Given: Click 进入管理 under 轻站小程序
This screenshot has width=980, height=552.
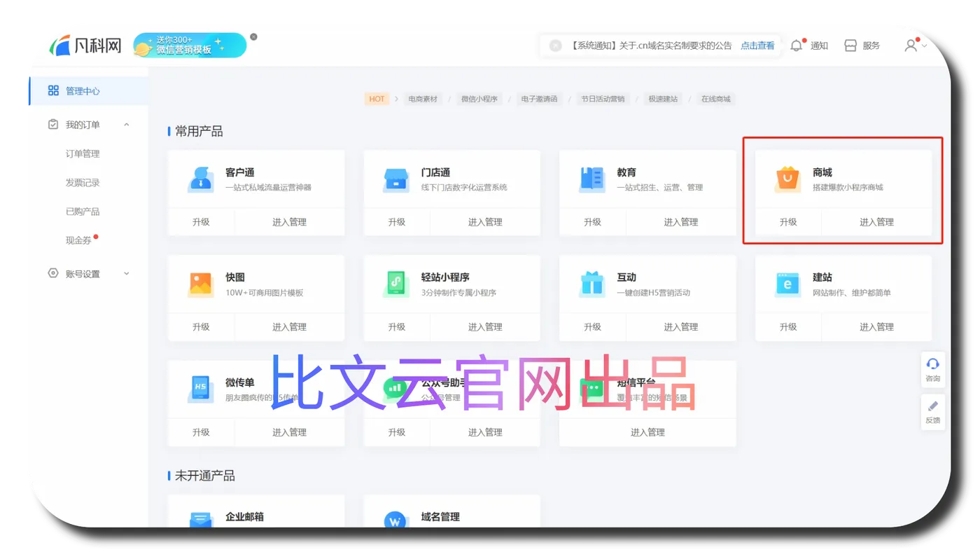Looking at the screenshot, I should (485, 327).
